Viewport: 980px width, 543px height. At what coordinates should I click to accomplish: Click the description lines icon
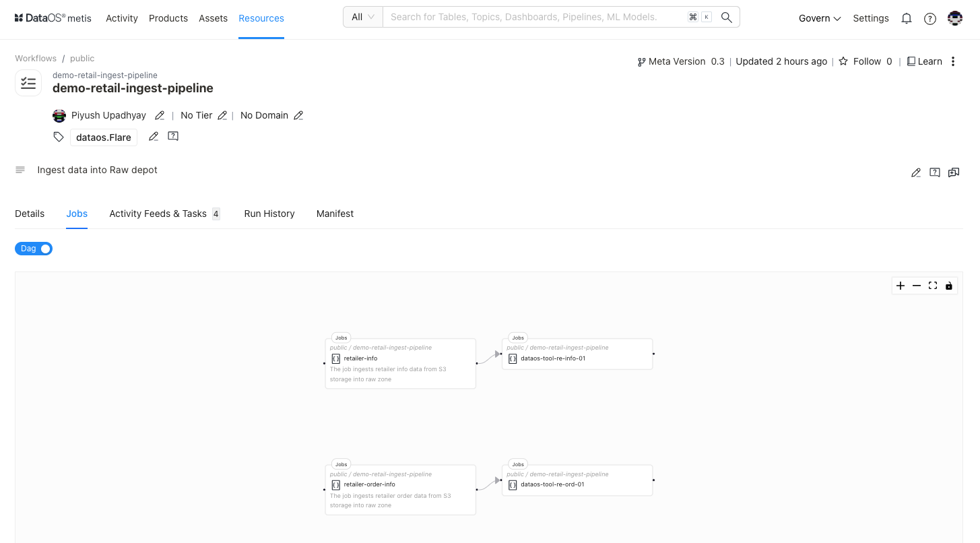[20, 170]
